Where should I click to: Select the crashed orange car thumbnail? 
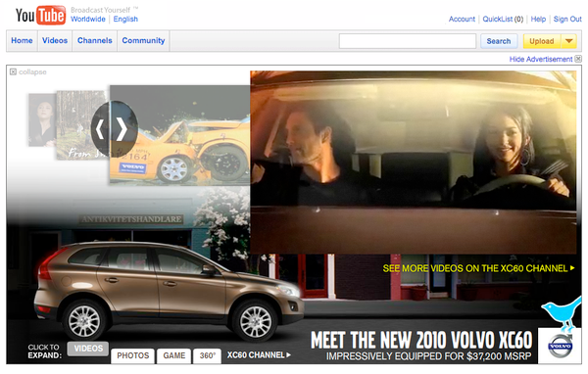pyautogui.click(x=180, y=135)
